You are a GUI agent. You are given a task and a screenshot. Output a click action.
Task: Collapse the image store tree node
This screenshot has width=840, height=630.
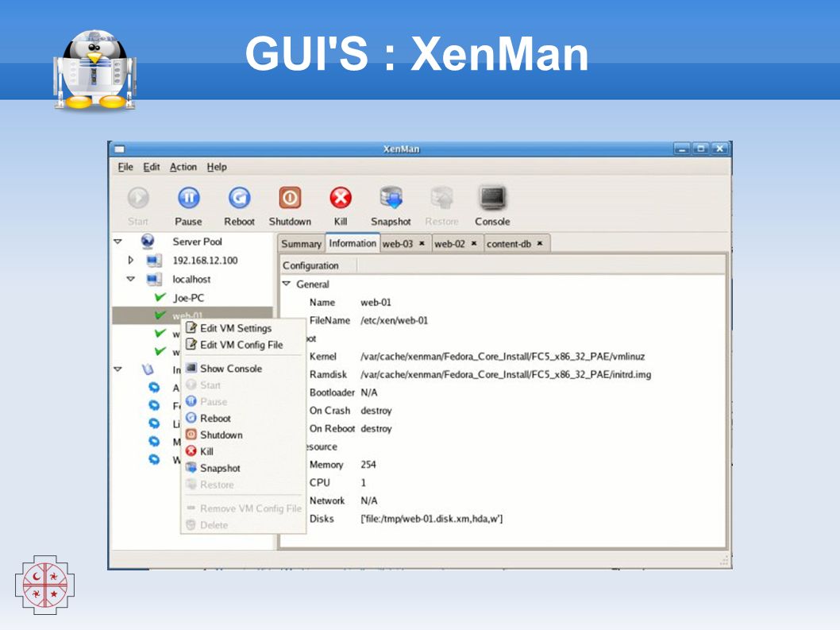pyautogui.click(x=118, y=369)
